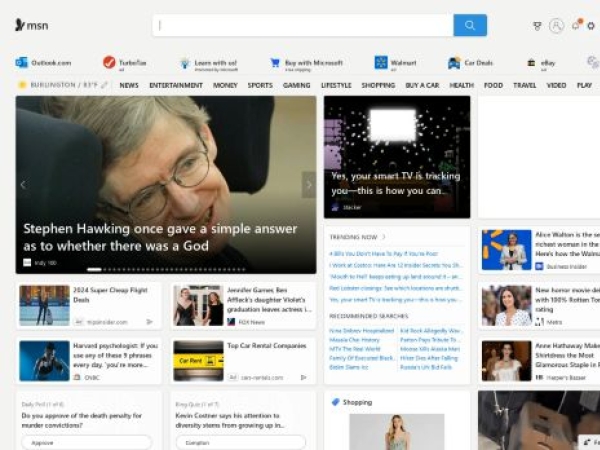
Task: Click the MSN butterfly logo
Action: tap(31, 25)
